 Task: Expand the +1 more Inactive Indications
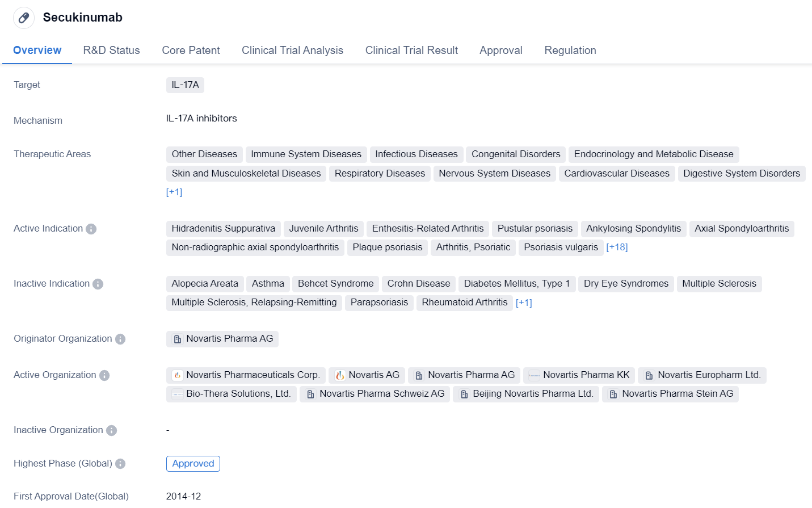click(x=524, y=303)
